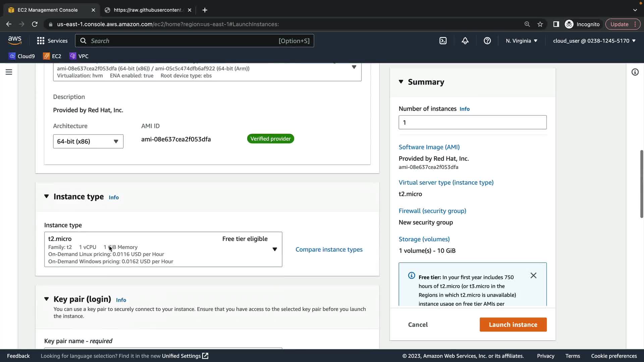This screenshot has height=362, width=644.
Task: Collapse the Summary panel
Action: click(401, 82)
